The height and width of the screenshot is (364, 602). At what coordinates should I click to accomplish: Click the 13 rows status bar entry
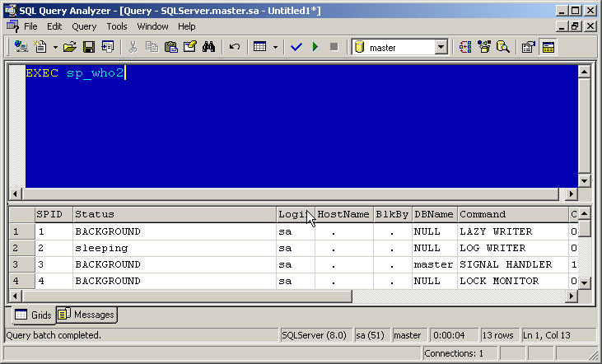coord(499,335)
